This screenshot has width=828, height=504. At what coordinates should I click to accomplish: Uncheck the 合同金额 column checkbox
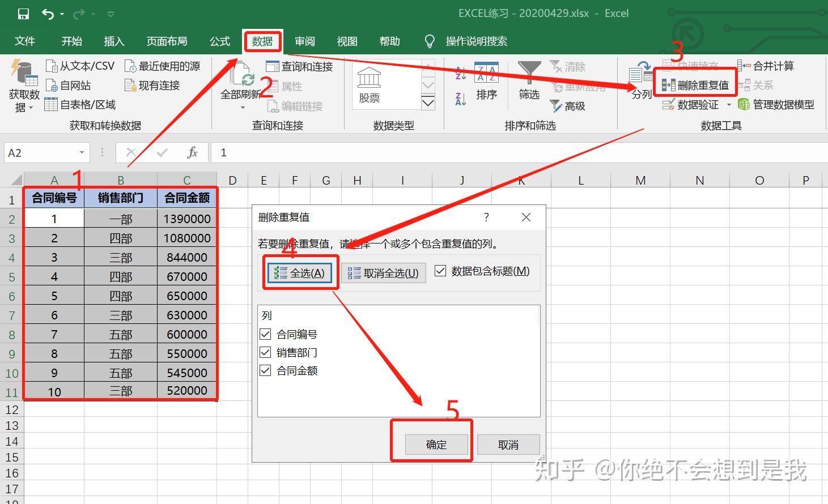point(265,370)
